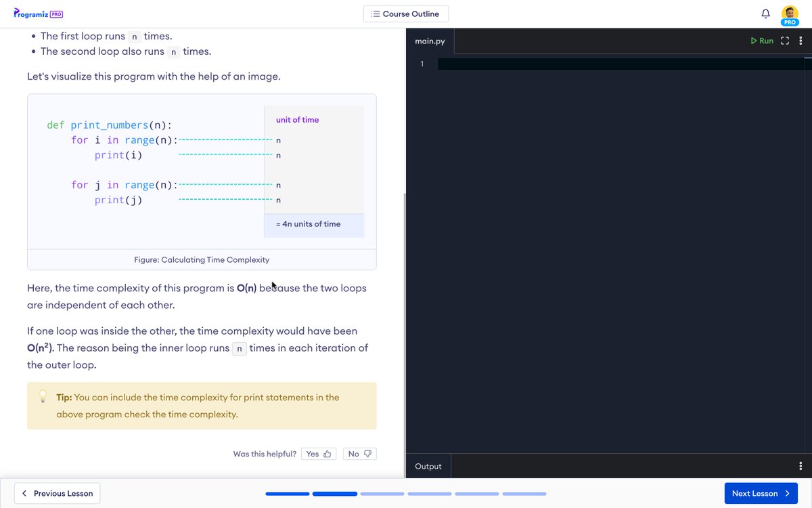812x508 pixels.
Task: Click the lesson panel scrollbar
Action: [404, 335]
